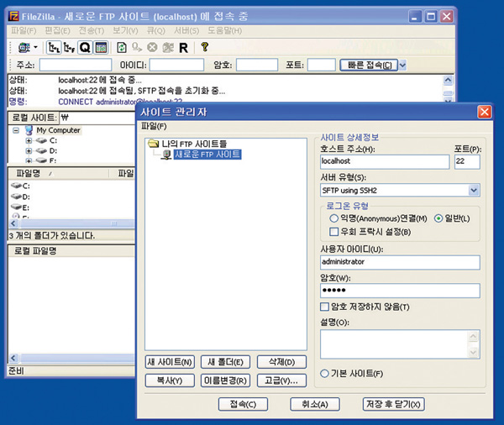This screenshot has width=504, height=425.
Task: Click the server icon beside 새로운 FTP 사이트
Action: pos(166,155)
